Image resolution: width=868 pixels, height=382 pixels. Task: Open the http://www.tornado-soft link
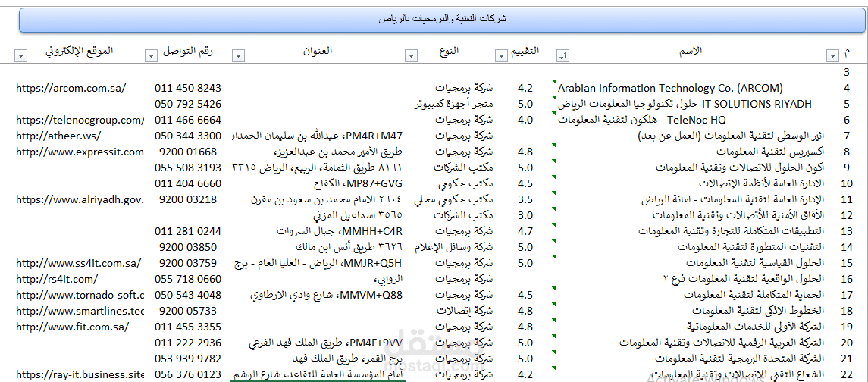80,296
